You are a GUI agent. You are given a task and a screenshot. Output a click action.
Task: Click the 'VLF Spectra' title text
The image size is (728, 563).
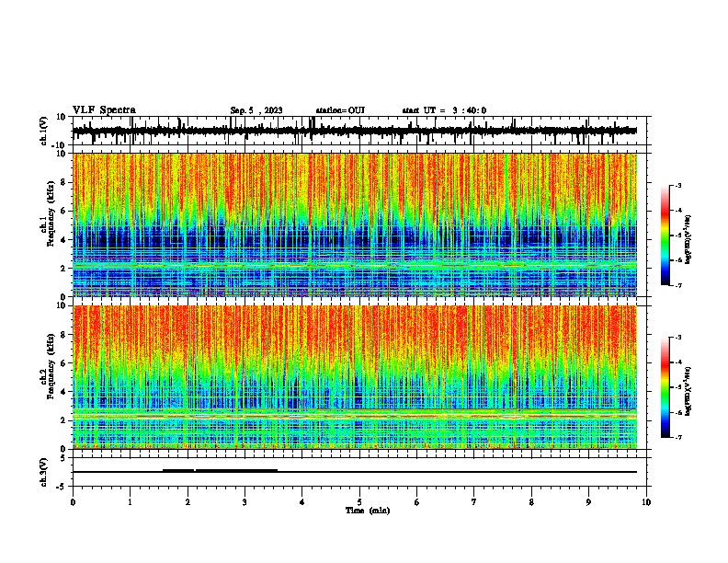pyautogui.click(x=104, y=109)
